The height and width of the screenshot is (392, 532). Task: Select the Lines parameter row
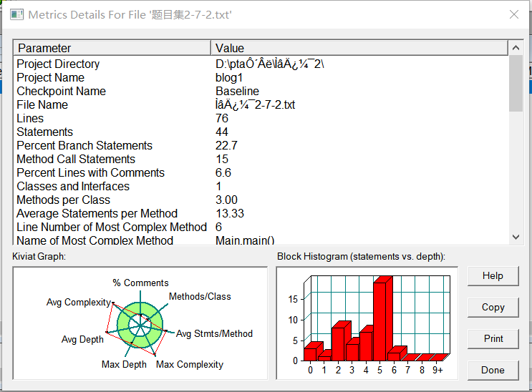[261, 118]
